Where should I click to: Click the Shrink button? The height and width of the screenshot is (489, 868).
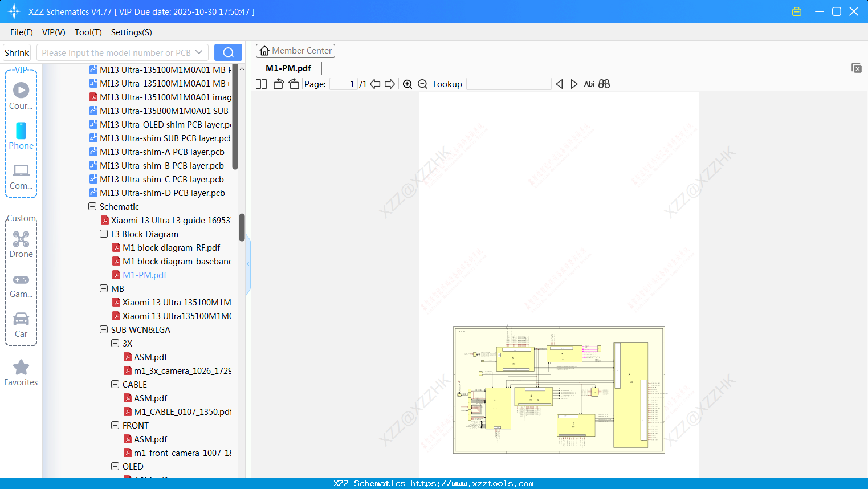tap(17, 52)
